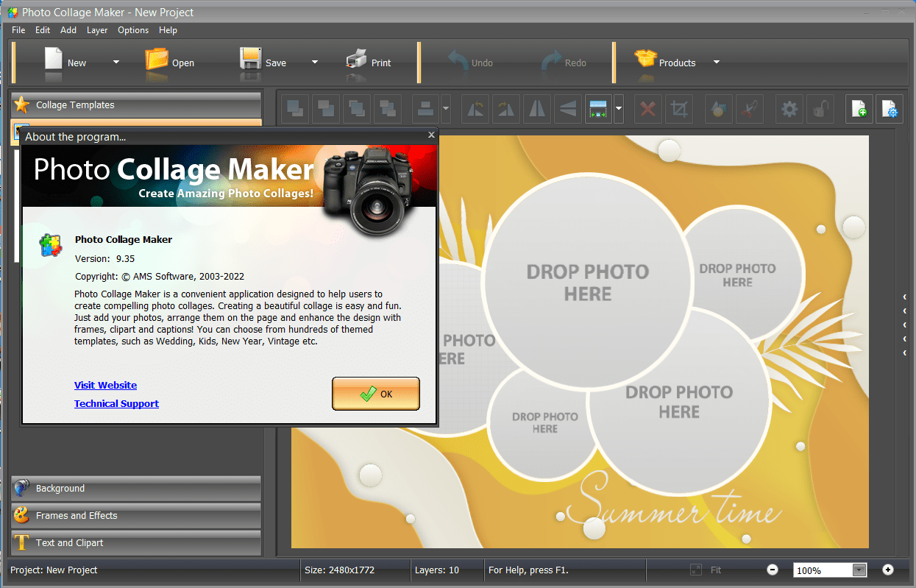Open the Options menu
The width and height of the screenshot is (916, 588).
tap(133, 30)
